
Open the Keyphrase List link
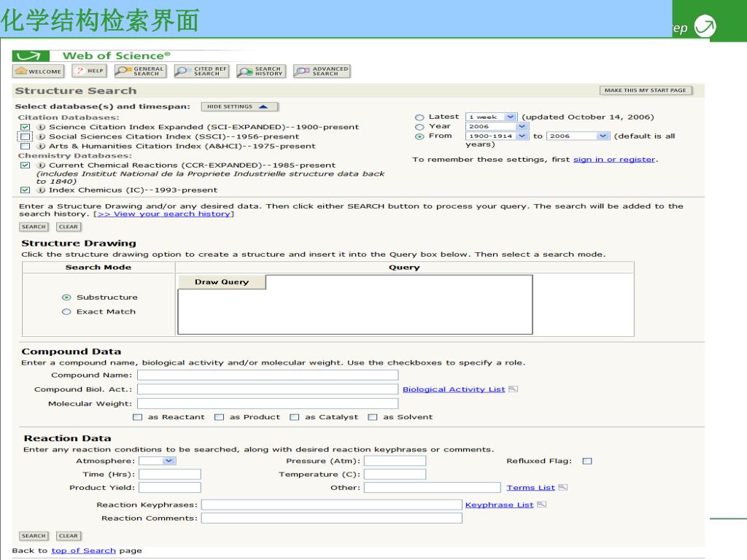(499, 505)
